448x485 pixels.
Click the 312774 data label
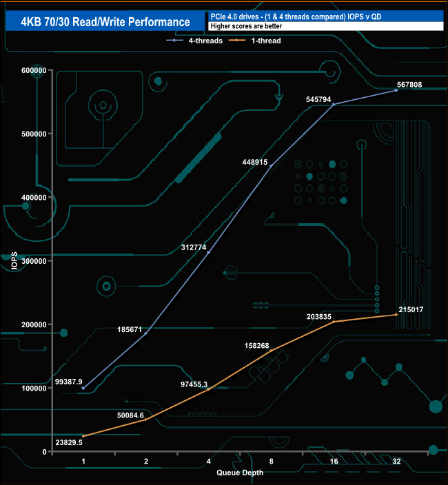coord(194,247)
